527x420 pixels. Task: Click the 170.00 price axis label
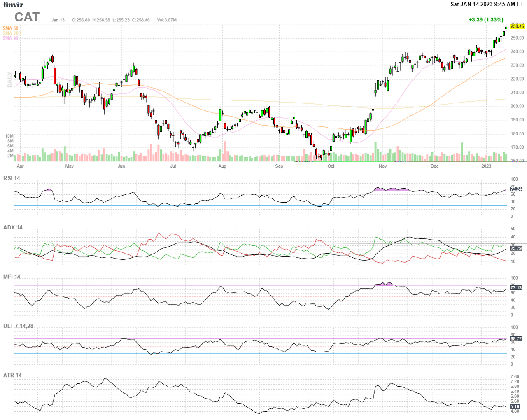(x=517, y=147)
